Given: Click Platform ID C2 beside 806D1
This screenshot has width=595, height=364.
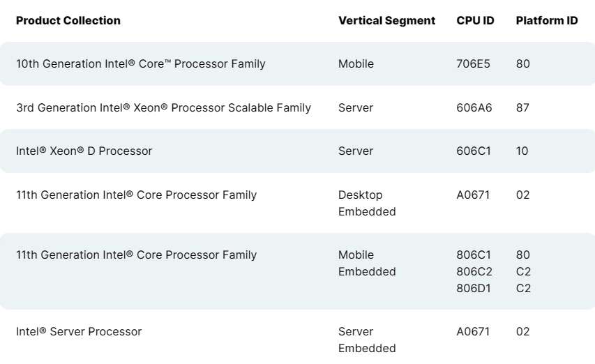Looking at the screenshot, I should (523, 288).
